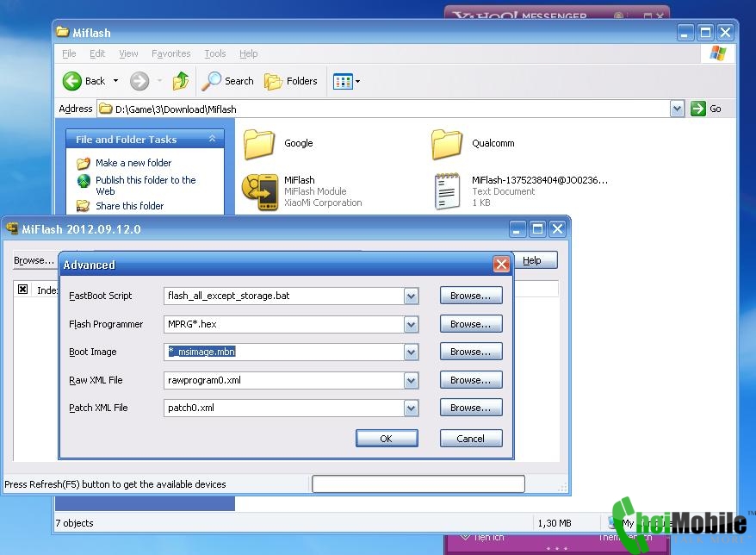This screenshot has height=555, width=756.
Task: Open the Help menu in Explorer
Action: pyautogui.click(x=249, y=53)
